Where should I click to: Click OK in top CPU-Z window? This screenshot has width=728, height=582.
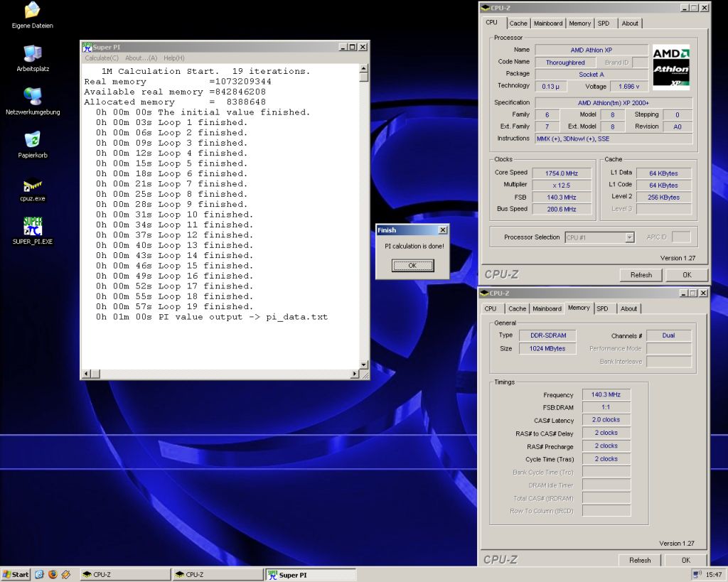tap(687, 275)
